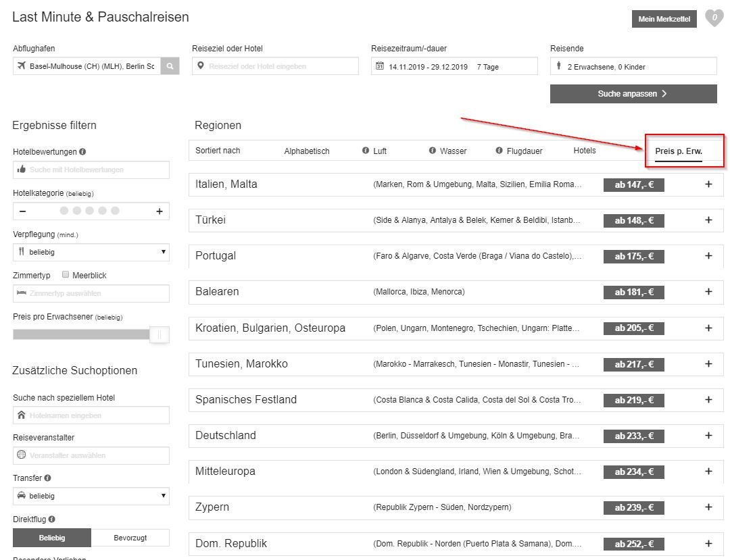
Task: Click the info icon next to Flugdauer
Action: [500, 151]
